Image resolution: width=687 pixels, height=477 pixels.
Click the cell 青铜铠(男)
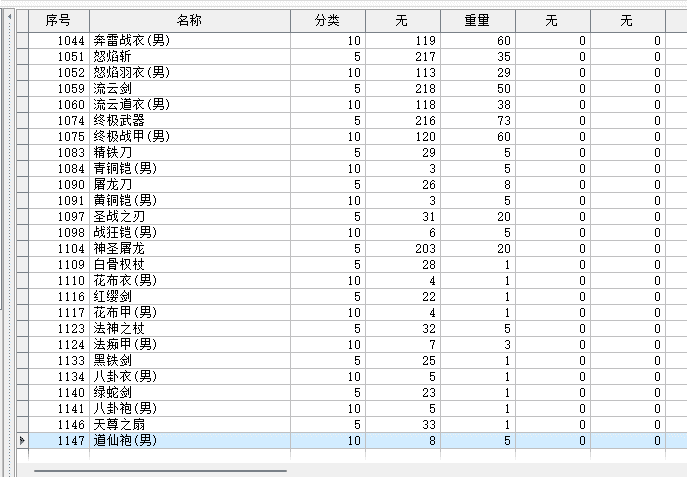(190, 169)
